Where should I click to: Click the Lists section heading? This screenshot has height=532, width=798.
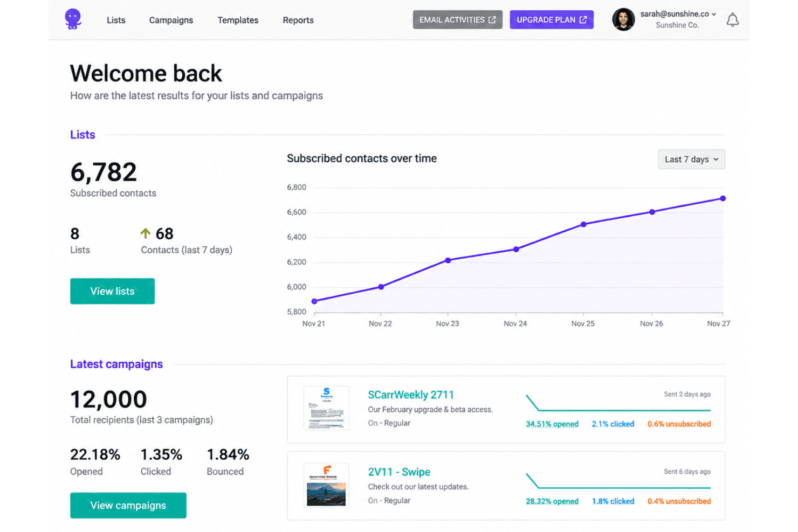coord(82,135)
